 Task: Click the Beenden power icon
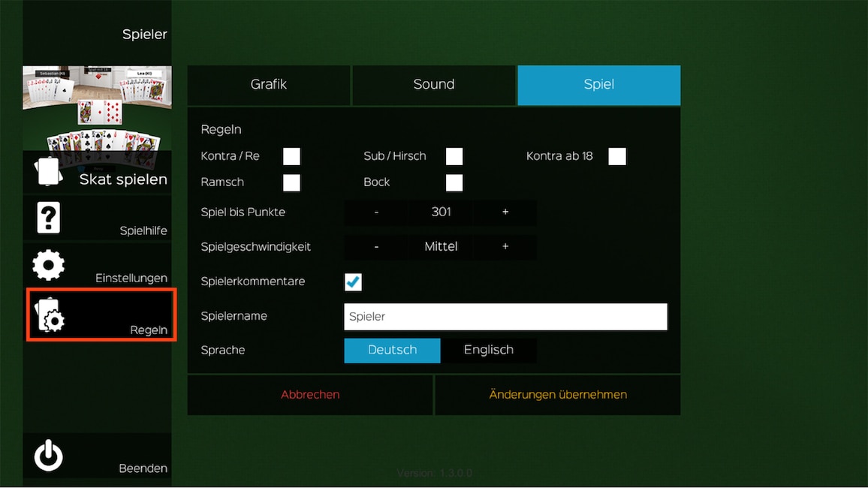(48, 456)
